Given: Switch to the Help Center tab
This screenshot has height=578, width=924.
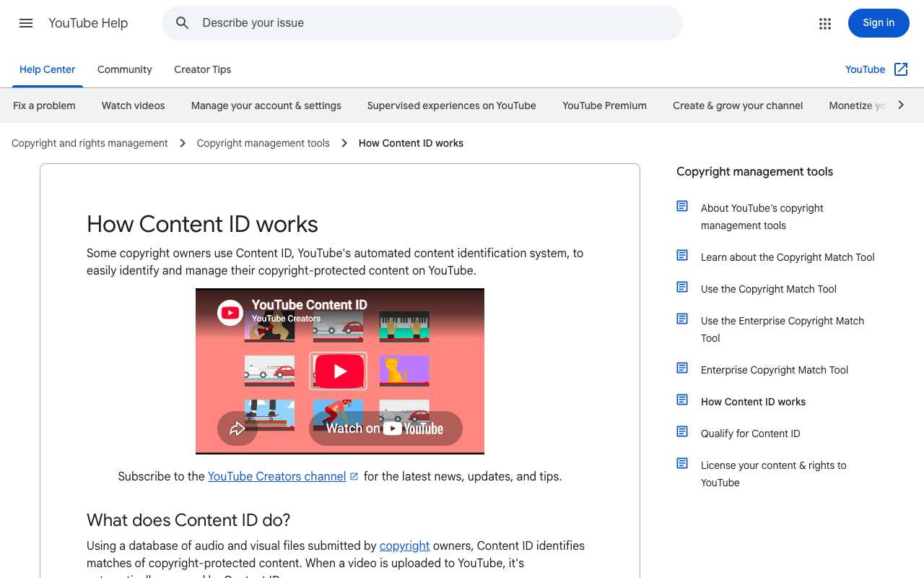Looking at the screenshot, I should [x=48, y=69].
